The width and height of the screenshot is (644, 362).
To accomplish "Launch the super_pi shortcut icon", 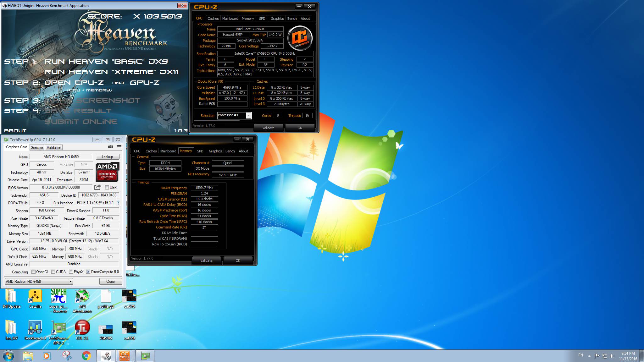I will pos(59,301).
